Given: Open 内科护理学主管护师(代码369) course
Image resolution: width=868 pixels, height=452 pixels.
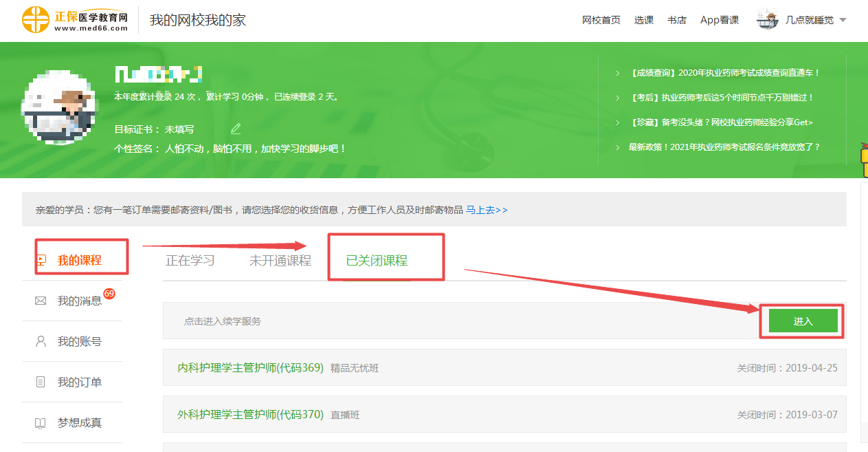Looking at the screenshot, I should point(250,368).
